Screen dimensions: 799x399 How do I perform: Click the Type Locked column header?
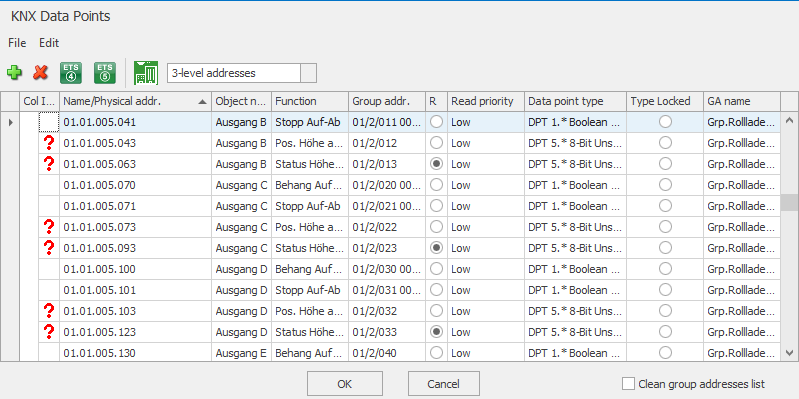click(x=665, y=101)
